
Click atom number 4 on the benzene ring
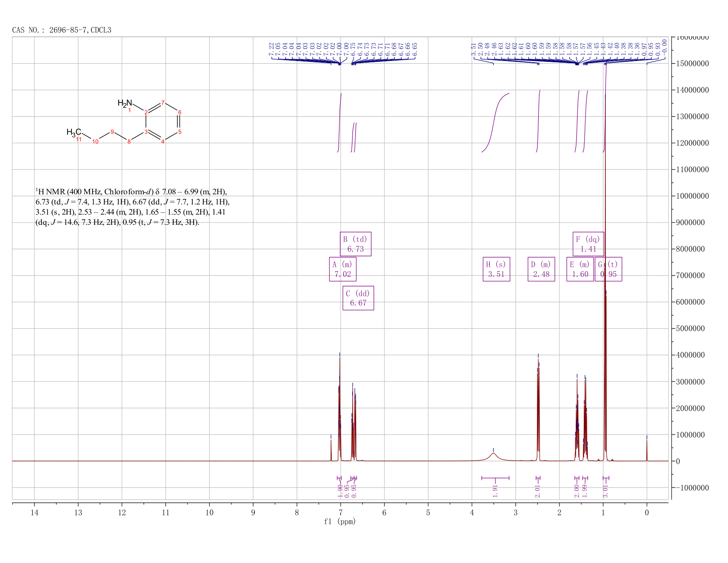163,141
